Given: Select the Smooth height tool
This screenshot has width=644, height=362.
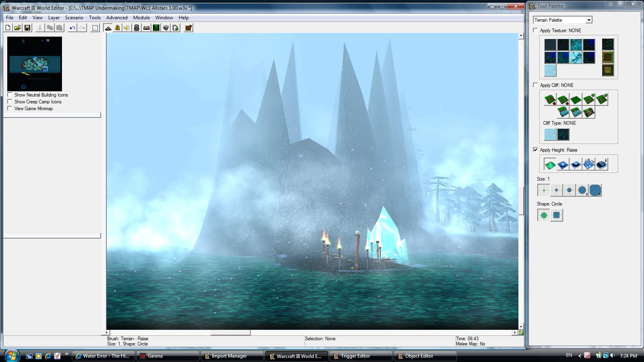Looking at the screenshot, I should pos(601,164).
